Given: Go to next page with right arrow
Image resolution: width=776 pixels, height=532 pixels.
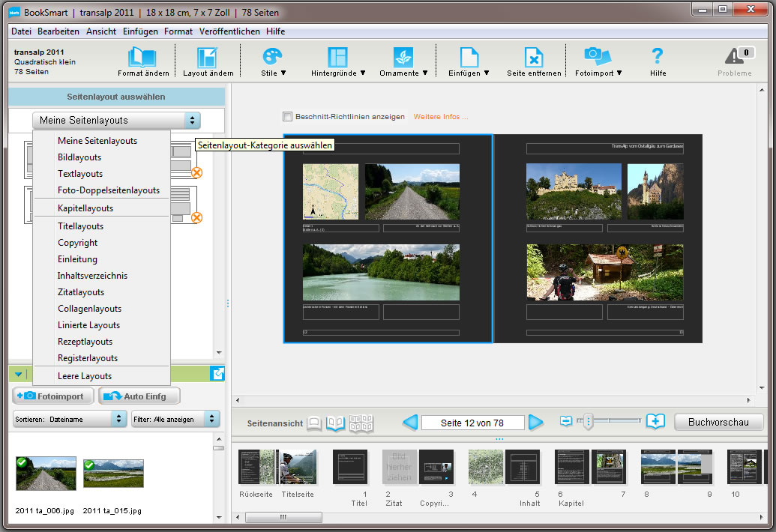Looking at the screenshot, I should click(x=535, y=423).
